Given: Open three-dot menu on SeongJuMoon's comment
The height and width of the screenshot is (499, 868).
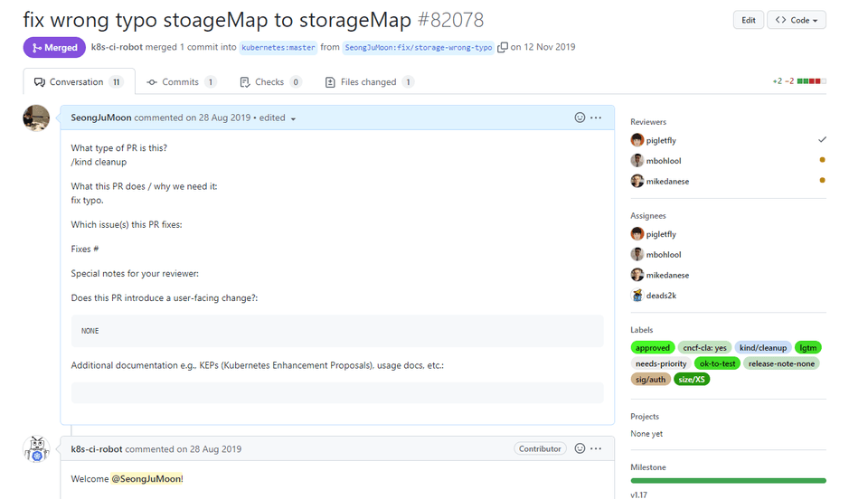Looking at the screenshot, I should pyautogui.click(x=596, y=118).
